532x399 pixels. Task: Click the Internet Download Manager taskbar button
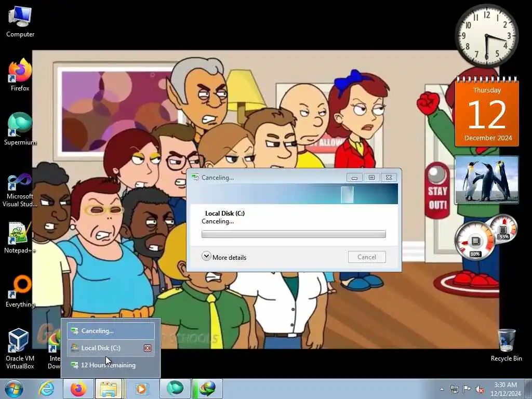click(207, 389)
